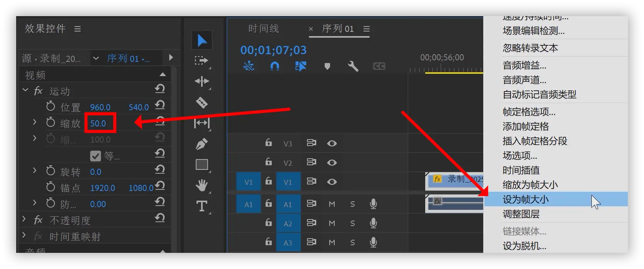The width and height of the screenshot is (644, 269).
Task: Toggle animation stopwatch for 位置
Action: click(51, 106)
